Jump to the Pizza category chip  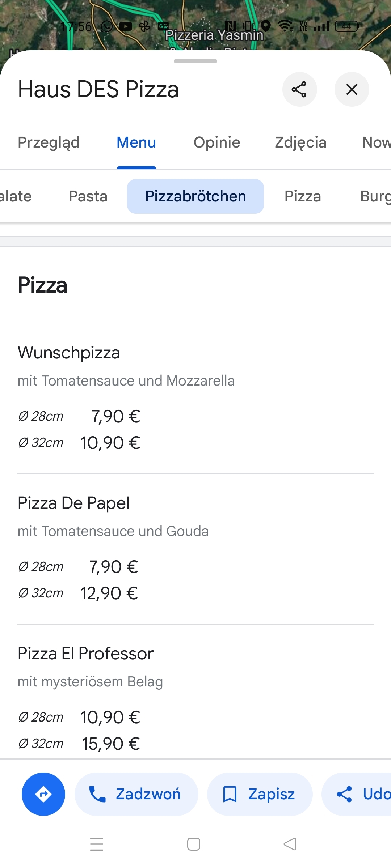[303, 196]
